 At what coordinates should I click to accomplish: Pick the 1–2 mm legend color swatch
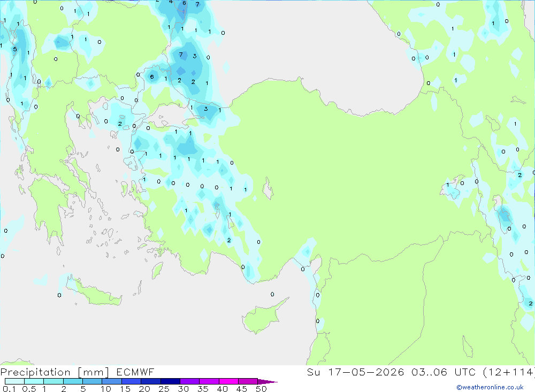pyautogui.click(x=53, y=381)
